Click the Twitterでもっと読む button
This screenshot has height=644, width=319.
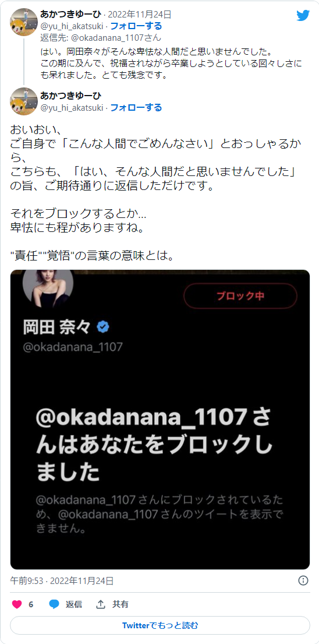[160, 625]
